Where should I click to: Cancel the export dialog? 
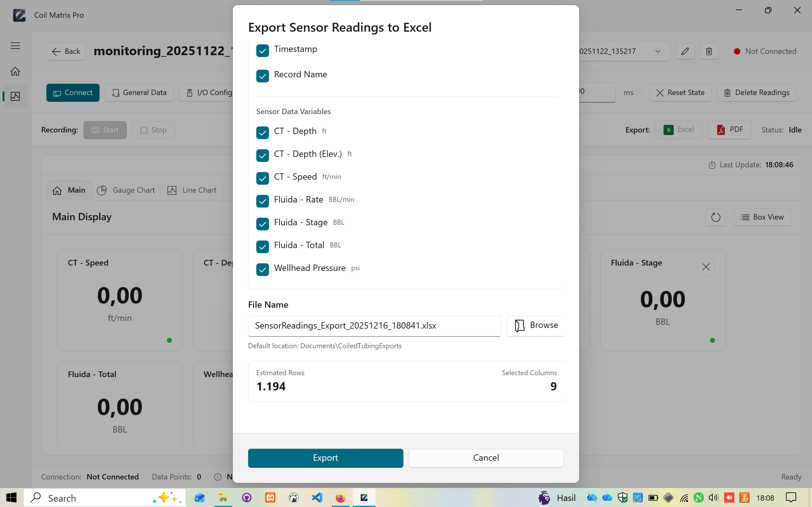click(x=486, y=458)
